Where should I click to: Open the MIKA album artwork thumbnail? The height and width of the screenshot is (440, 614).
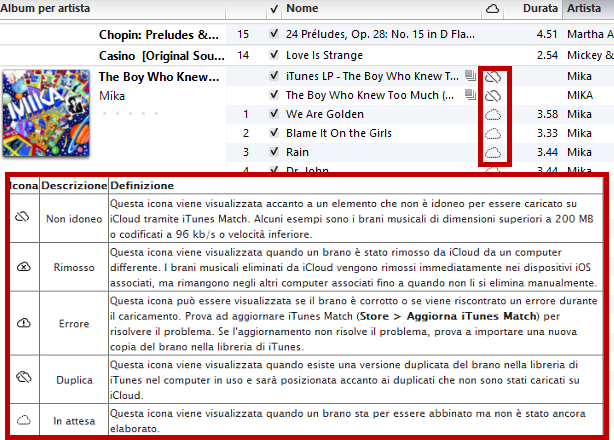[x=46, y=114]
